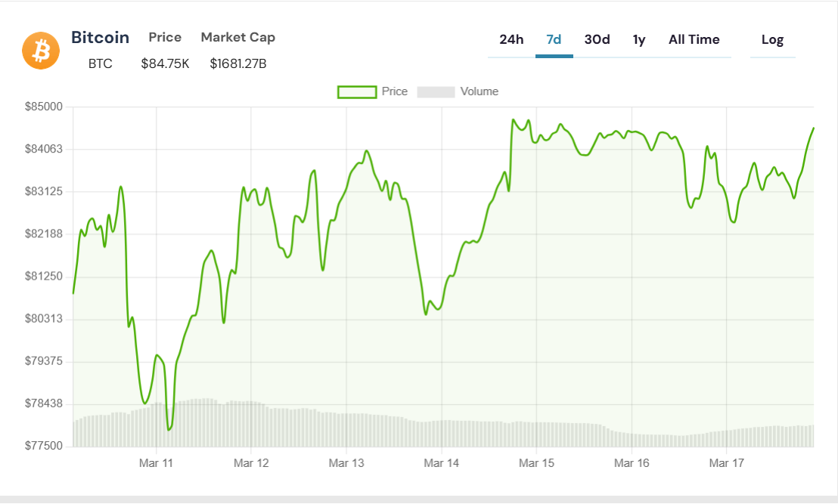Click the latest price point on the chart's right edge
Screen dimensions: 838x504
813,128
